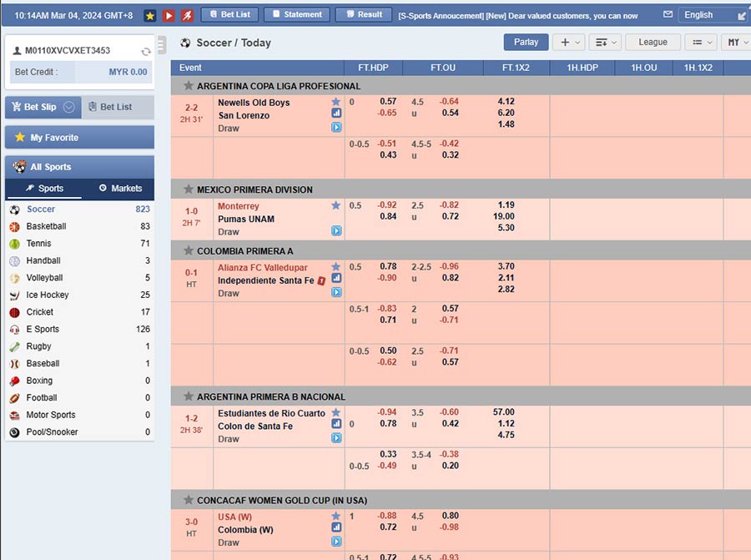Image resolution: width=751 pixels, height=560 pixels.
Task: Select 4.12 odds for Newells Old Boys win
Action: [x=506, y=102]
